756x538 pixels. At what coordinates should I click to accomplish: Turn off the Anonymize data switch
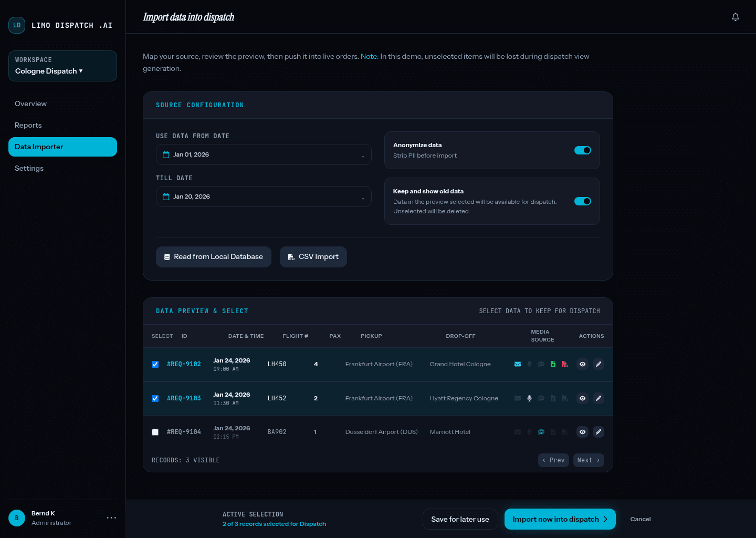coord(583,150)
